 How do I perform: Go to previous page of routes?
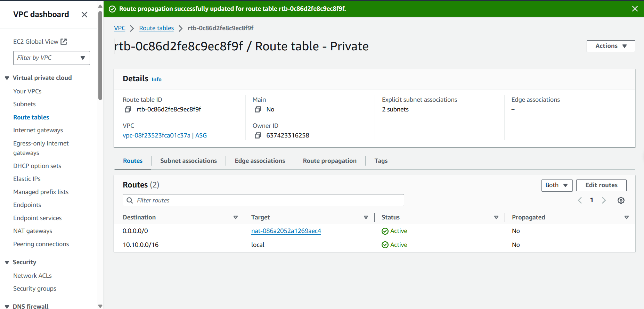point(580,200)
